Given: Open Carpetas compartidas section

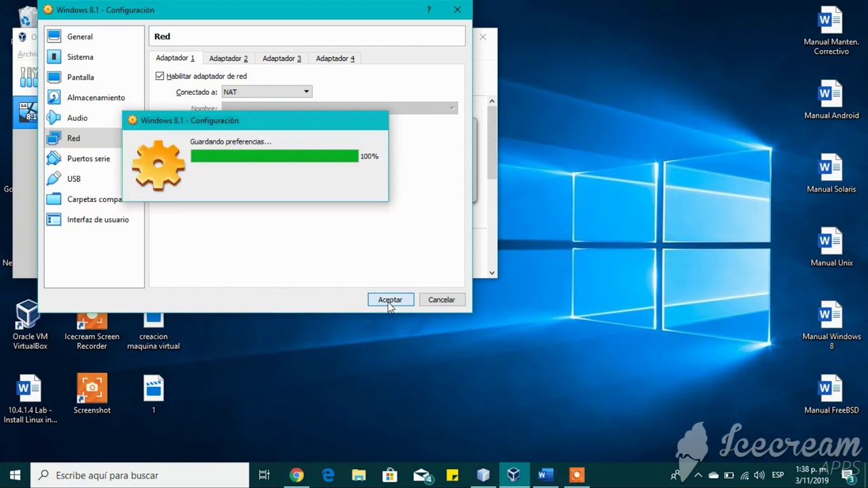Looking at the screenshot, I should [x=94, y=199].
